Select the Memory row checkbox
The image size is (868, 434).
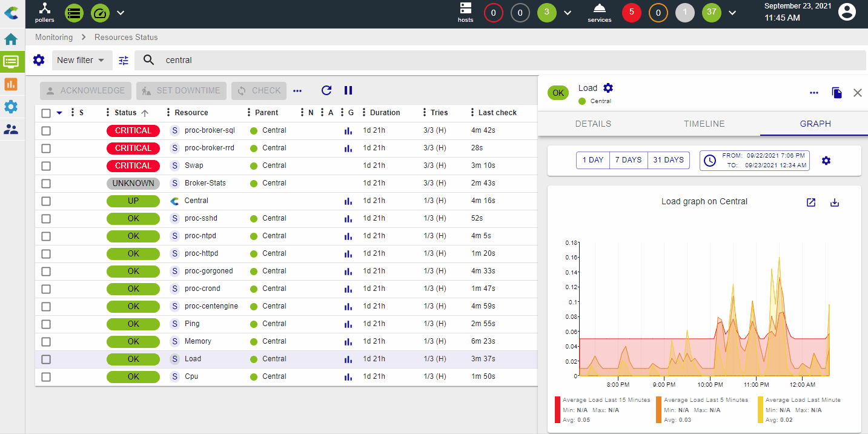(46, 341)
